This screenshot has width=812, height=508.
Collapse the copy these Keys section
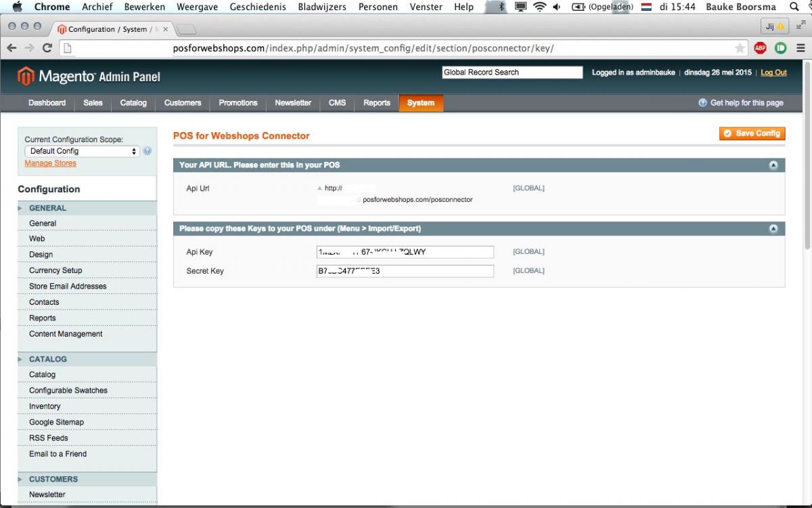click(x=773, y=229)
